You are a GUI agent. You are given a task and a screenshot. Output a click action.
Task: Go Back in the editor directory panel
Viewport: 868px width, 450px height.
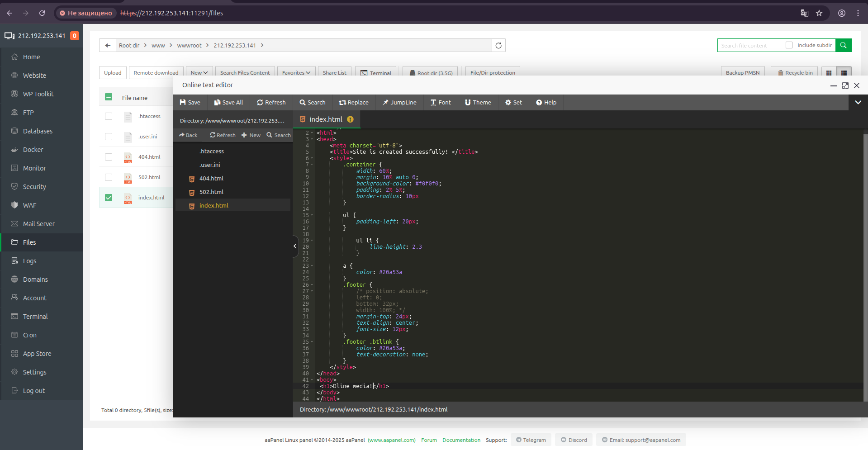tap(188, 135)
